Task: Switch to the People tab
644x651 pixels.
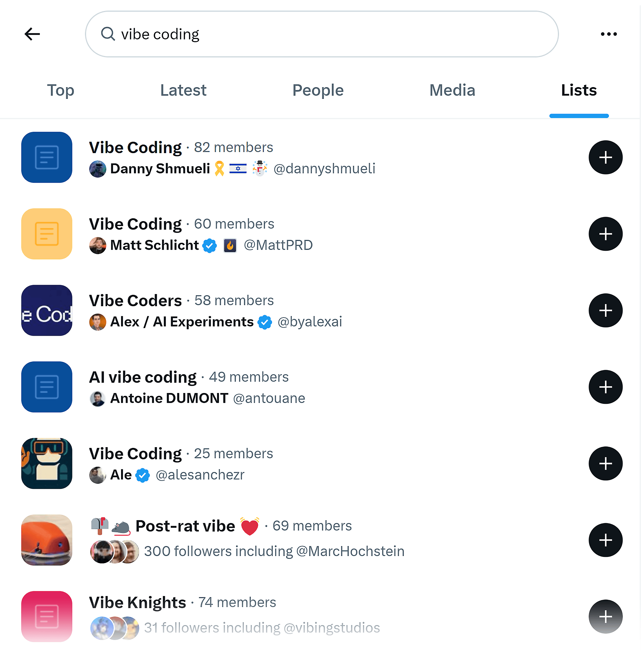Action: click(317, 90)
